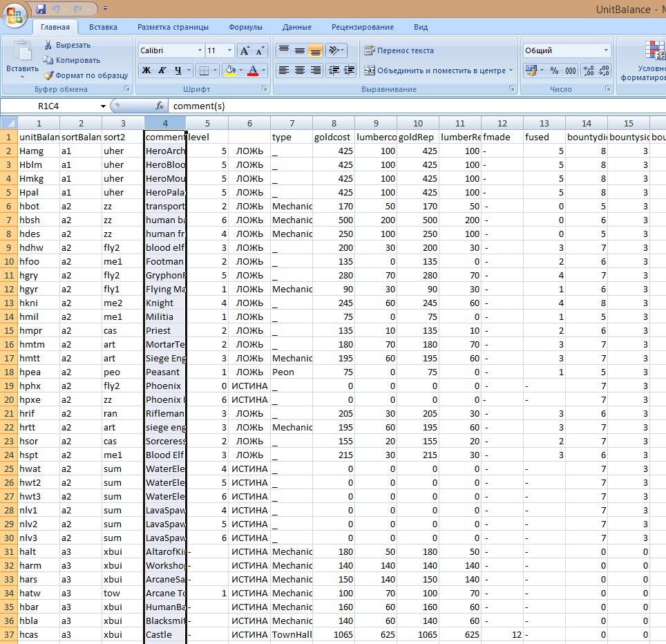
Task: Switch to the Вставка ribbon tab
Action: 103,27
